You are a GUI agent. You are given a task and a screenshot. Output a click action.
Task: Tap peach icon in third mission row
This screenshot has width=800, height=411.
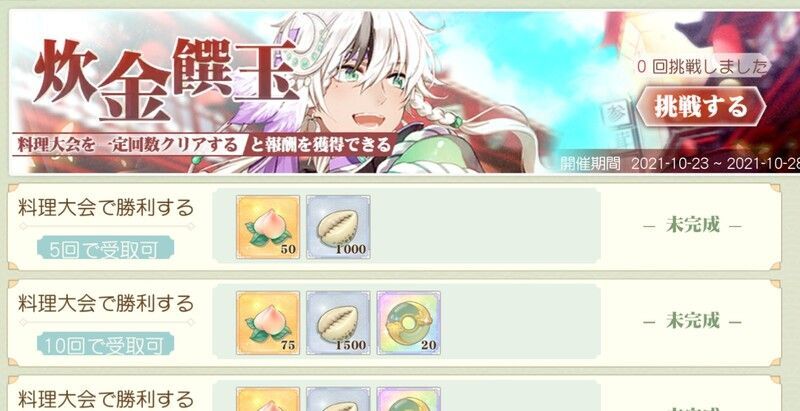tap(268, 399)
